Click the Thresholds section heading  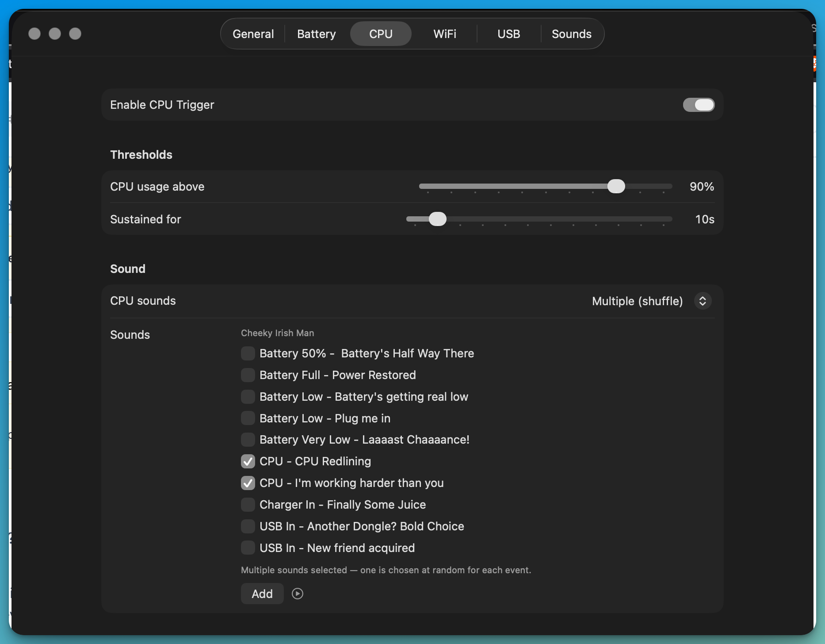[x=141, y=155]
